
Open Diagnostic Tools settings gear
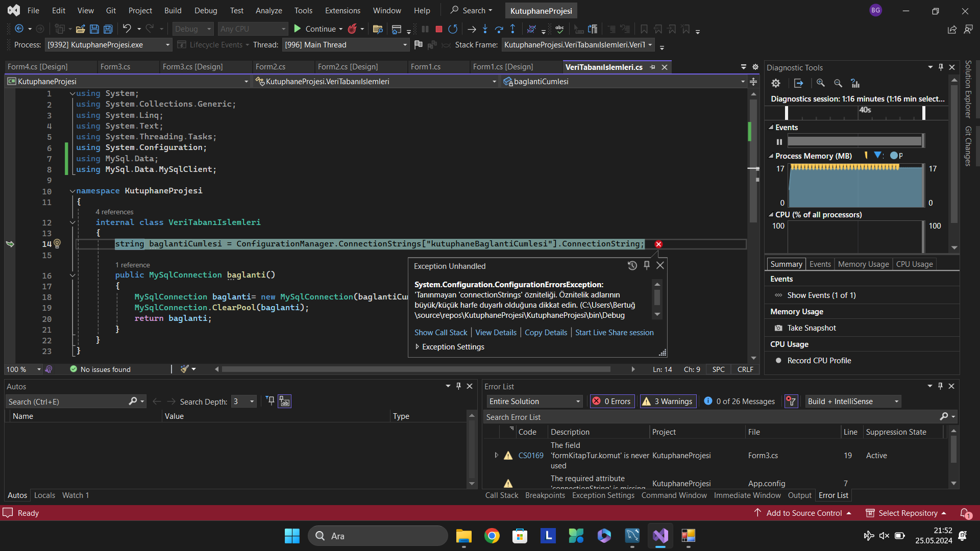(x=776, y=83)
